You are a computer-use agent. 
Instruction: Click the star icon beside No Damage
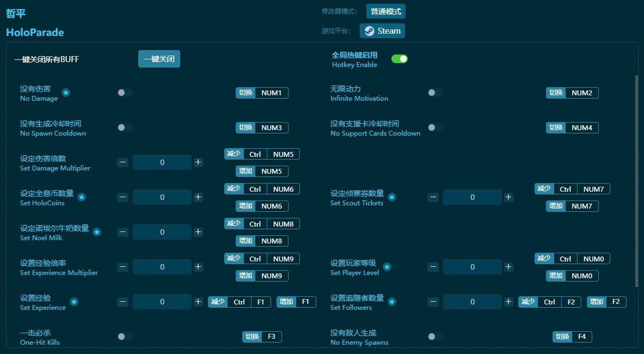[66, 93]
